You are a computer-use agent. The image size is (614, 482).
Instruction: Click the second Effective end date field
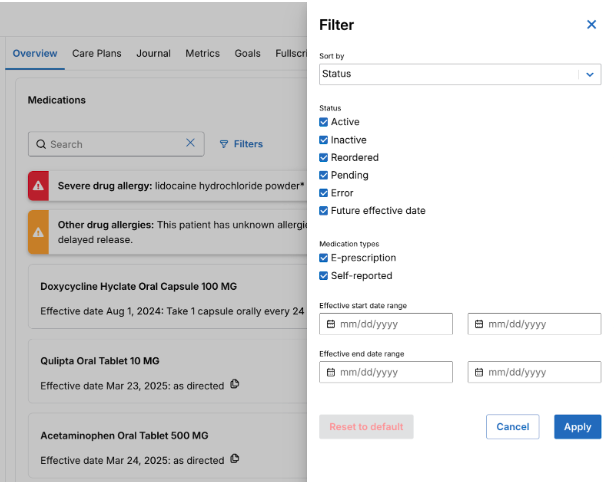click(x=534, y=372)
